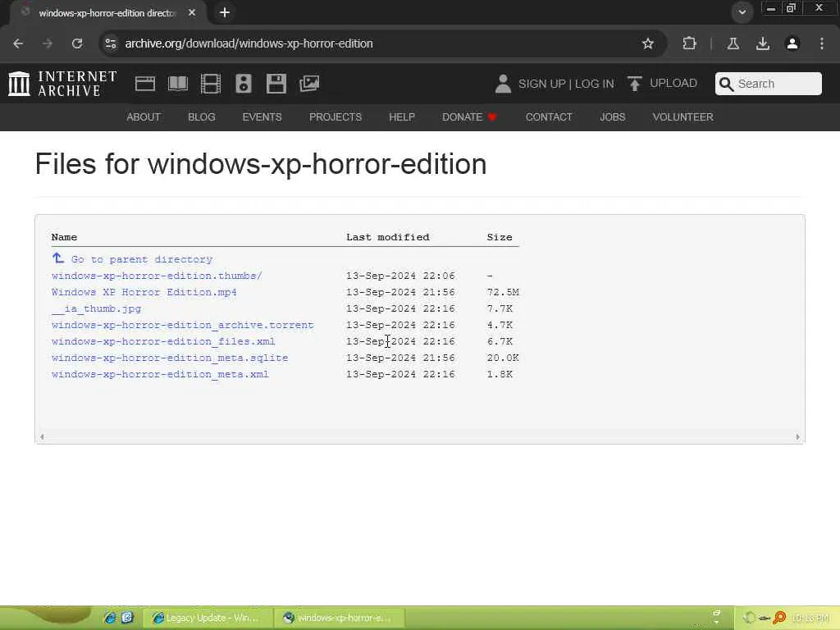Launch Internet Explorer from quick launch

pyautogui.click(x=110, y=618)
